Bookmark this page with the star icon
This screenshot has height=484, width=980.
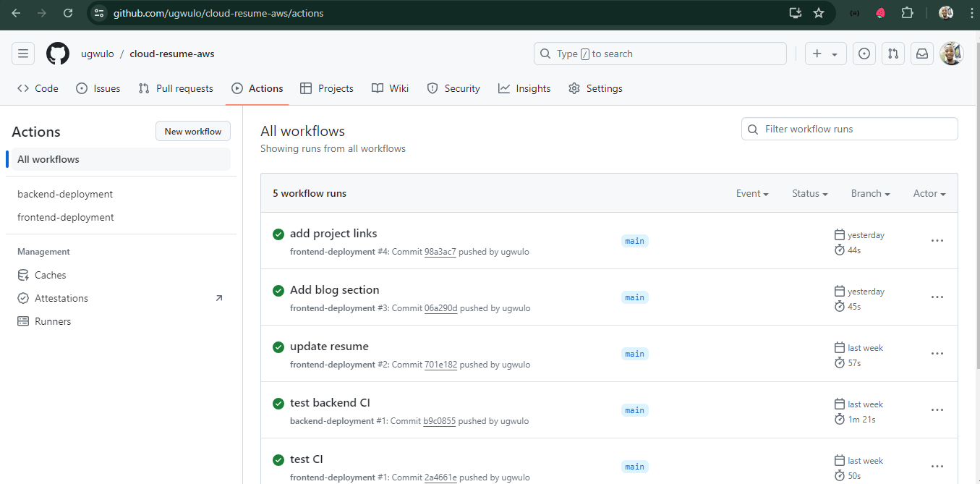(819, 13)
